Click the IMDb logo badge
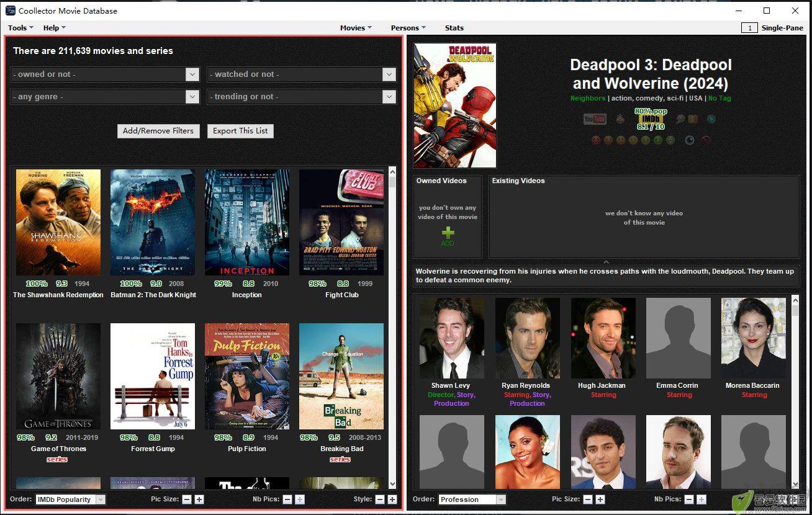812x515 pixels. 651,119
